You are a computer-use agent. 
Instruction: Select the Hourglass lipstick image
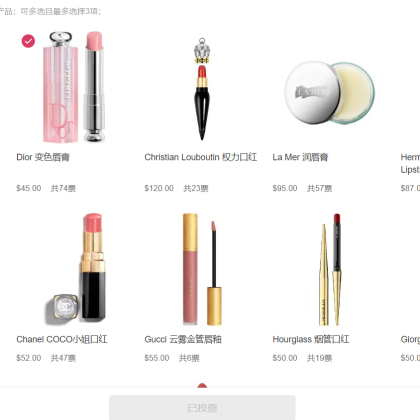[330, 269]
